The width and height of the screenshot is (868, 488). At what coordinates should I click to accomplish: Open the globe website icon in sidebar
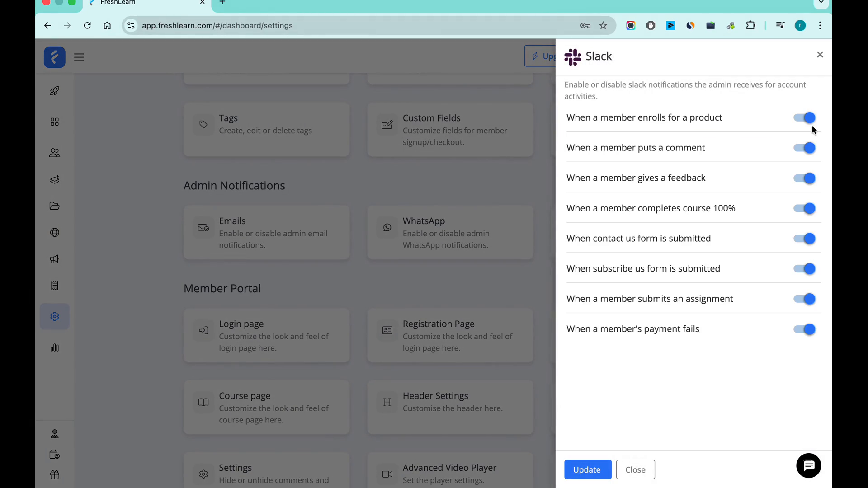[54, 232]
